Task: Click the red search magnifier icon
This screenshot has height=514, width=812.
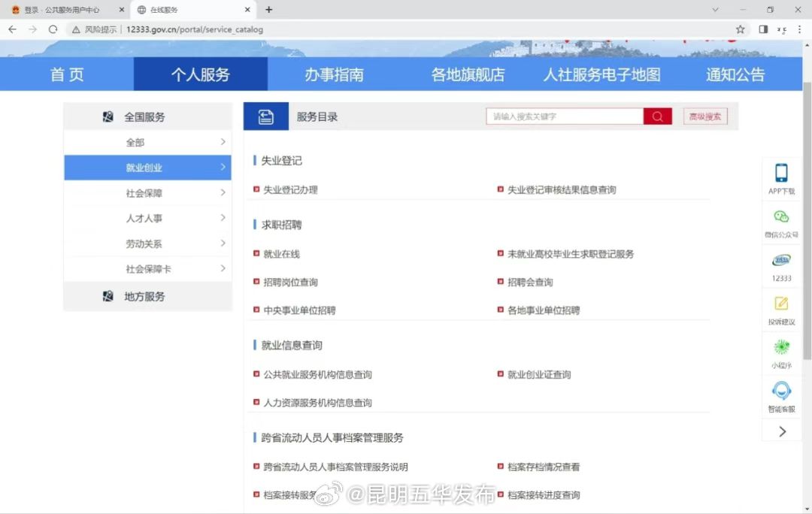Action: [x=657, y=116]
